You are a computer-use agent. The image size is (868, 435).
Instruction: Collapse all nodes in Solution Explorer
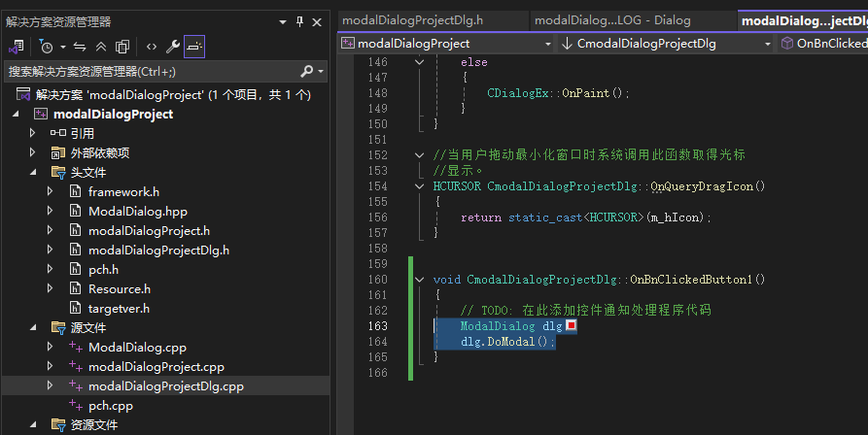click(x=101, y=46)
